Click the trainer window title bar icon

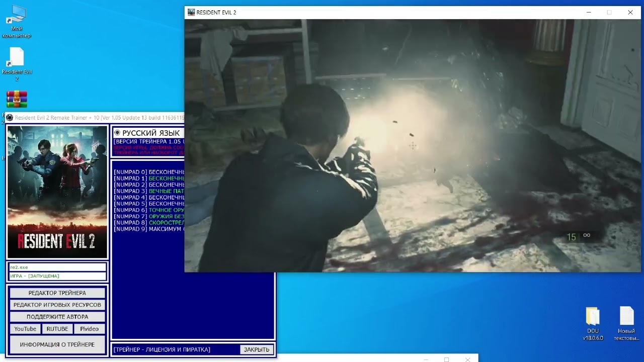tap(10, 118)
